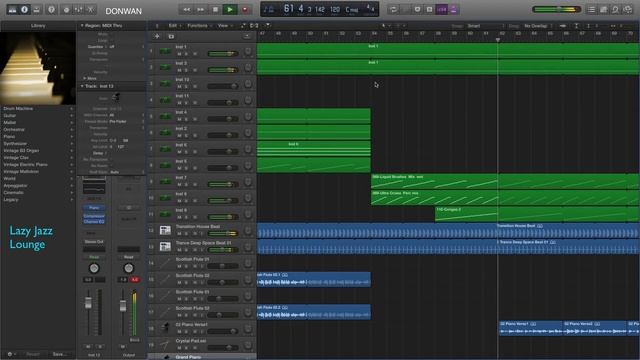640x360 pixels.
Task: Open the Functions menu in Tracks area
Action: click(x=199, y=26)
